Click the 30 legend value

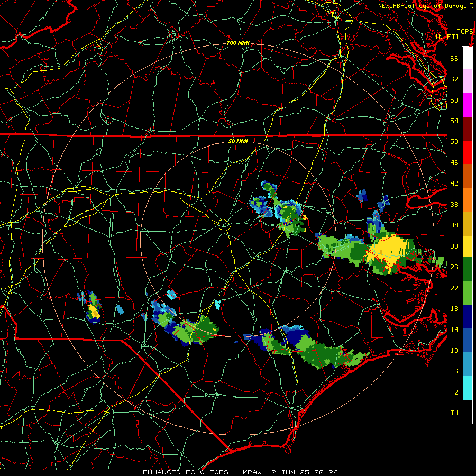(x=454, y=246)
